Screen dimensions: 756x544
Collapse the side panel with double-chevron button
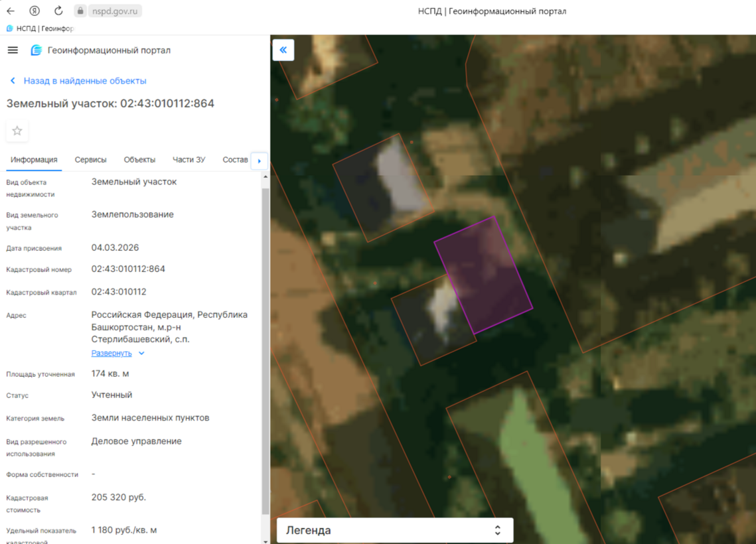283,50
